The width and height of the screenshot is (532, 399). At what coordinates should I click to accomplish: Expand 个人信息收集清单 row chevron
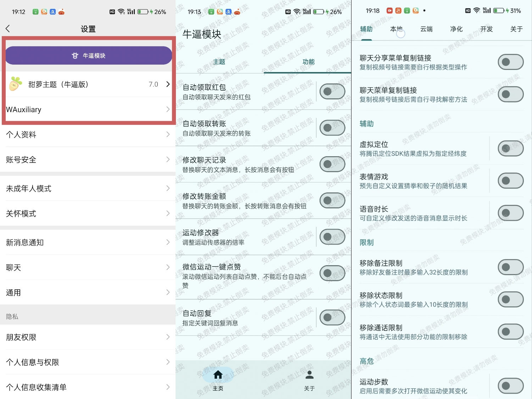pos(168,387)
